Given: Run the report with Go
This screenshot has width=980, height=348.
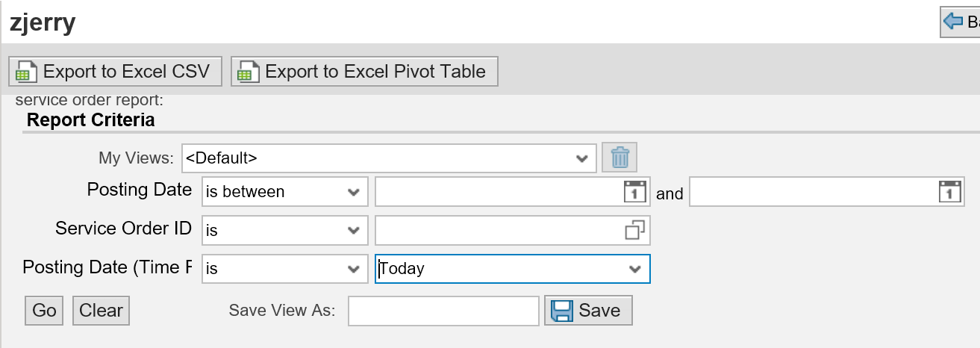Looking at the screenshot, I should (44, 311).
